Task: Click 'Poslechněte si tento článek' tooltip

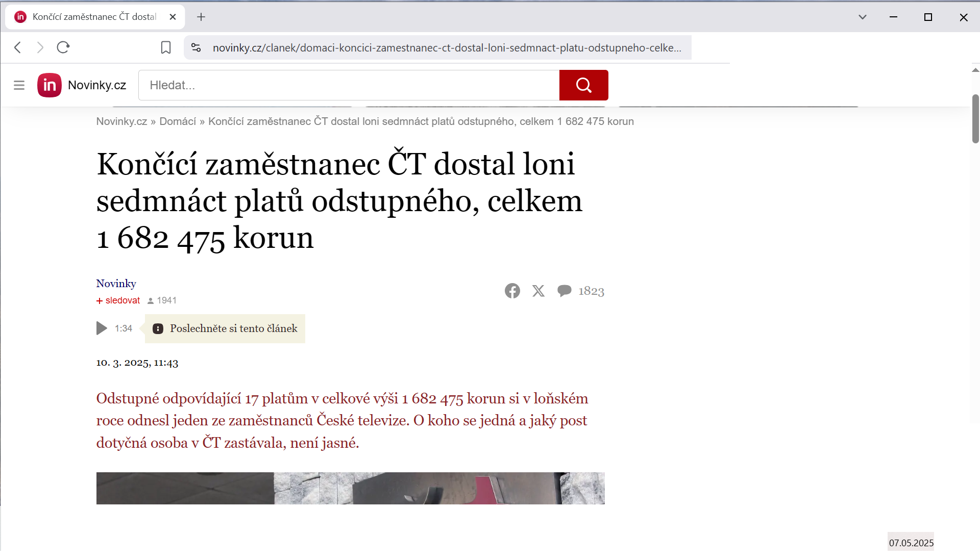Action: click(225, 328)
